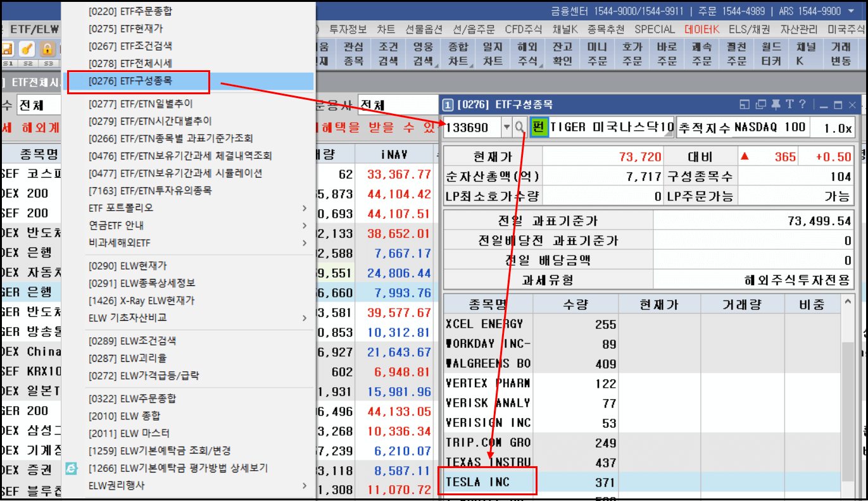Click the first layout icon in ETF구성종목 title bar
This screenshot has height=501, width=868.
point(745,104)
